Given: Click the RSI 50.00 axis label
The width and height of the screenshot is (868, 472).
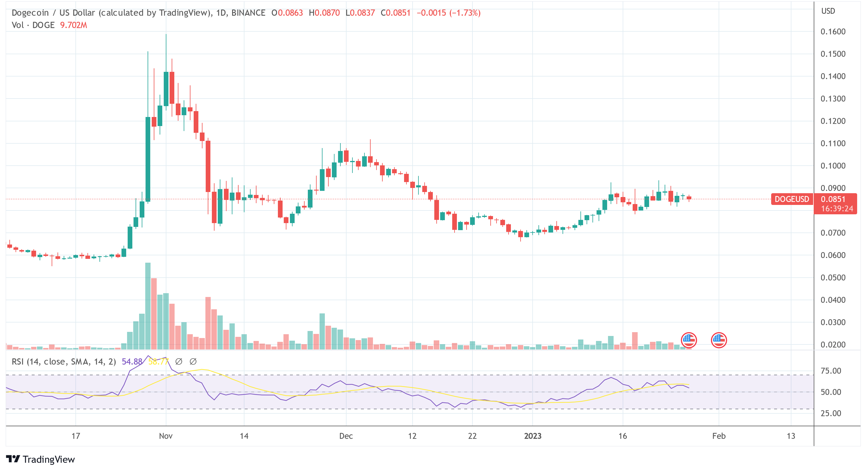Looking at the screenshot, I should click(x=831, y=392).
